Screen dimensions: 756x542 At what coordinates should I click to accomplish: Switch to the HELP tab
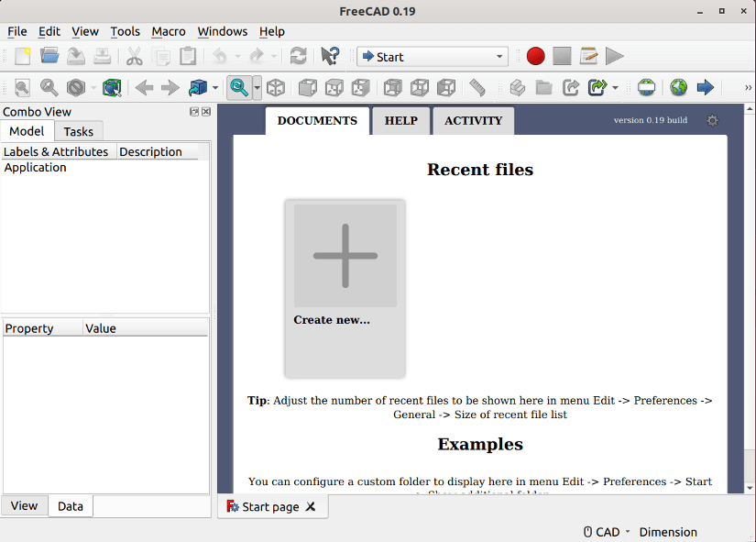coord(400,121)
